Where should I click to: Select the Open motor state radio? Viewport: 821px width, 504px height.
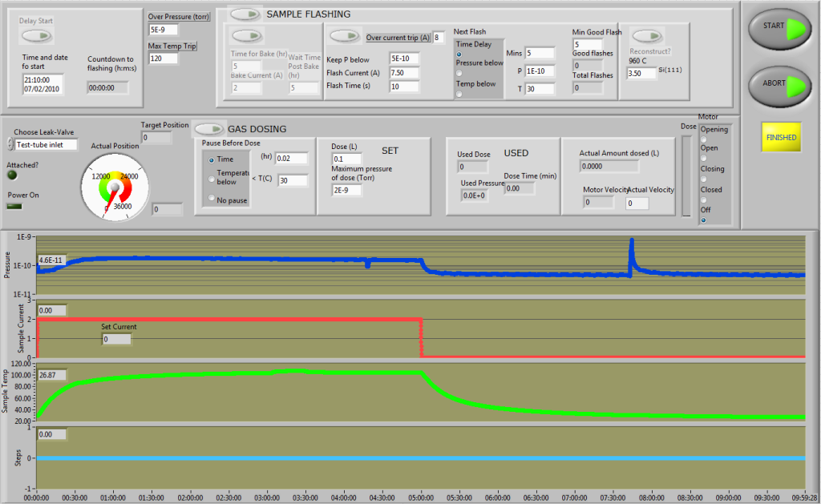[x=704, y=158]
